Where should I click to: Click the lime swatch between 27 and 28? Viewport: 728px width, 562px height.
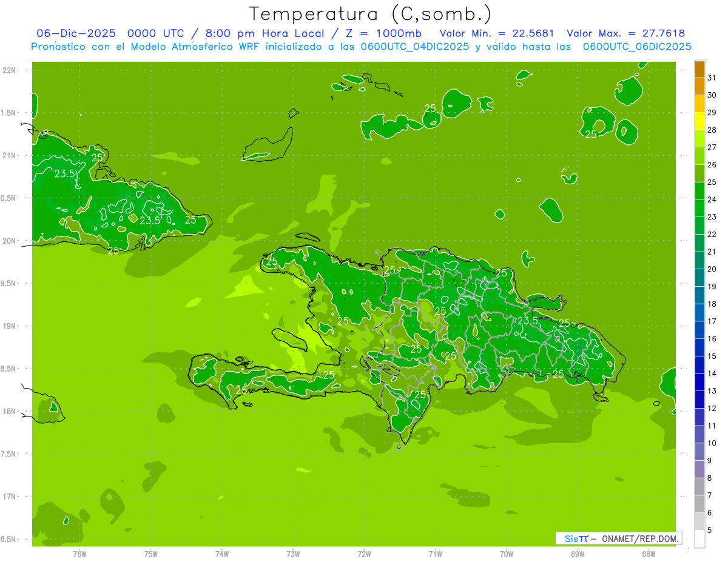[699, 138]
